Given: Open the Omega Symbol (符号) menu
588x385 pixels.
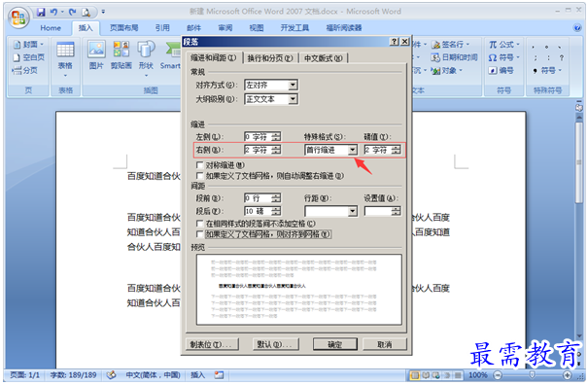Looking at the screenshot, I should [504, 57].
